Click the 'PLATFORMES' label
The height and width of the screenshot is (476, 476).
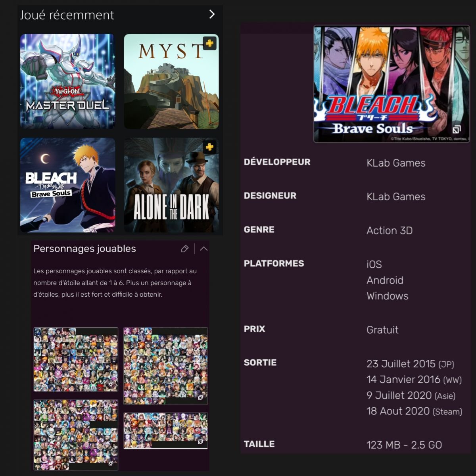(x=274, y=263)
